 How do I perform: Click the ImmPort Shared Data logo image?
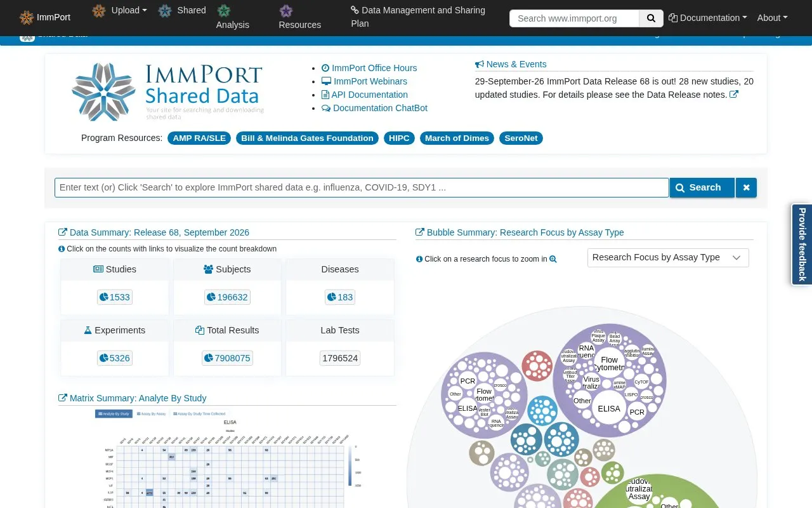pyautogui.click(x=167, y=91)
